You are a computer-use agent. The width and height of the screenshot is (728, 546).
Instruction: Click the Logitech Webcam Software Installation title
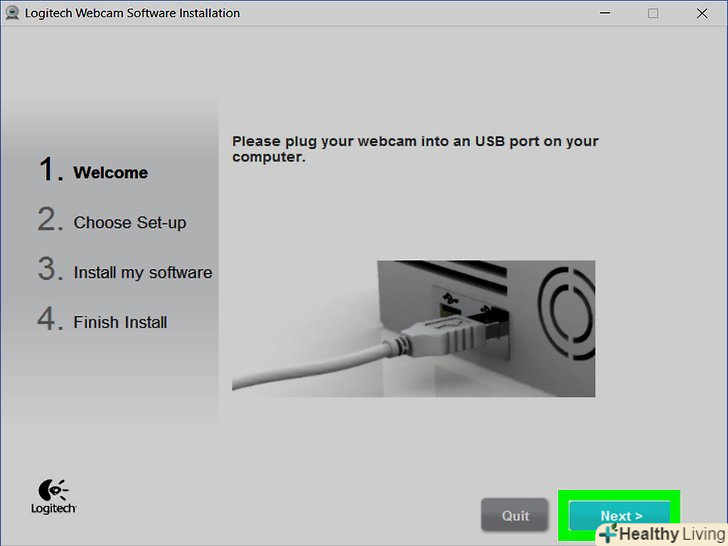(132, 13)
